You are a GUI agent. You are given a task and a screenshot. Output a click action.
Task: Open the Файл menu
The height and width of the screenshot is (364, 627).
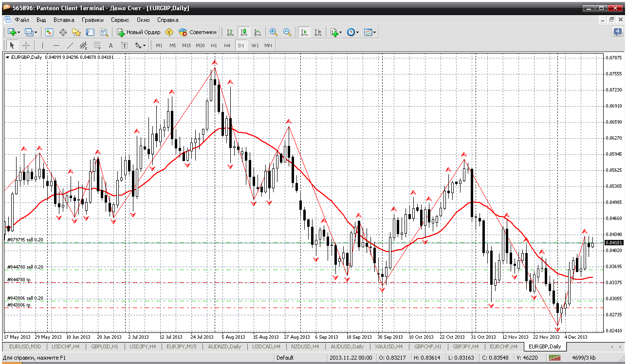(22, 20)
